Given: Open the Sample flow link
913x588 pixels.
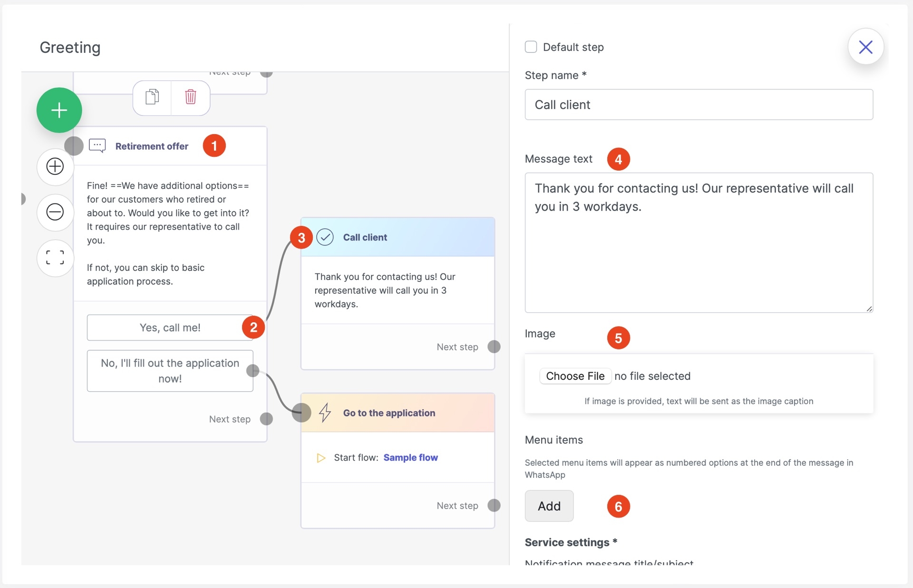Looking at the screenshot, I should [410, 457].
